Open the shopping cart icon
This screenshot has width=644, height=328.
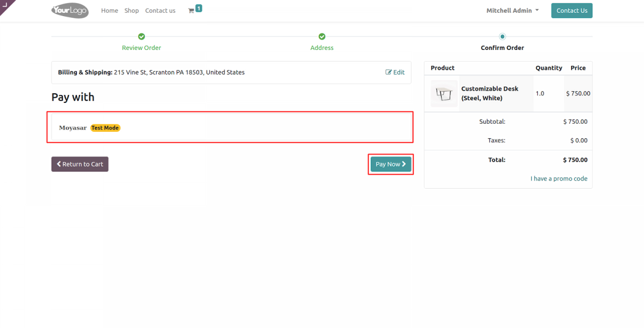192,10
